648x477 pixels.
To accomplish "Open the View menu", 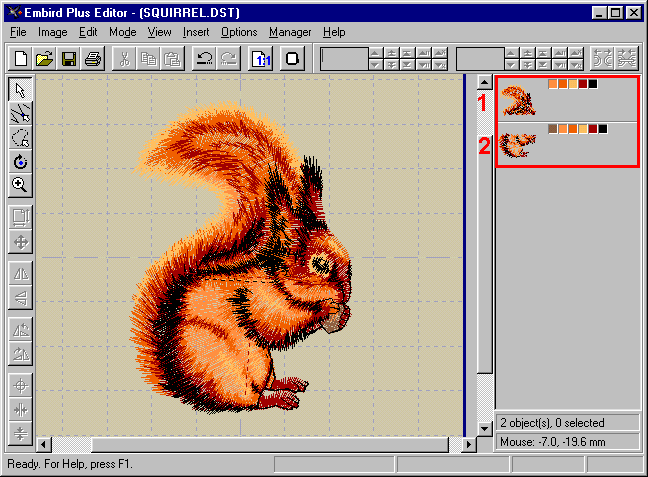I will click(160, 32).
